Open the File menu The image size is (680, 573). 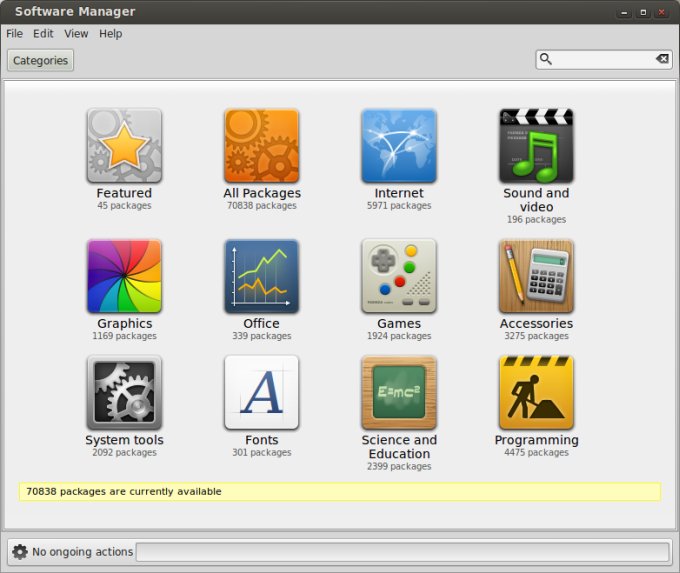14,34
